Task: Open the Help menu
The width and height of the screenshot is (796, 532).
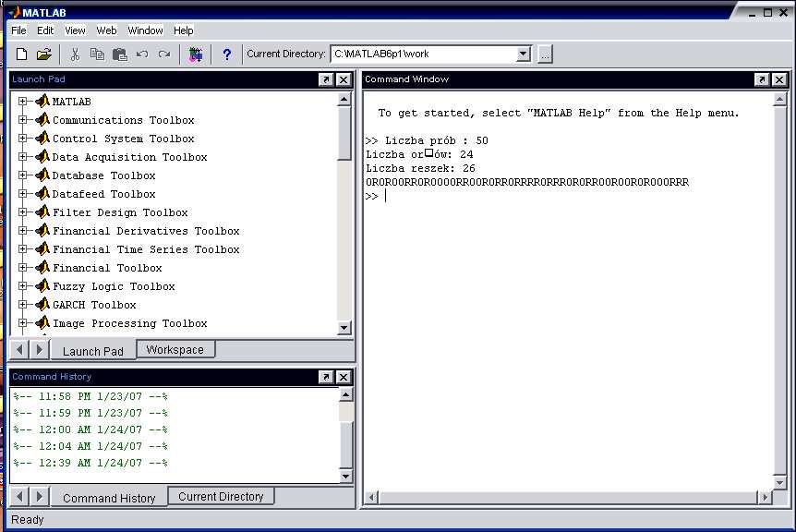Action: pos(183,30)
